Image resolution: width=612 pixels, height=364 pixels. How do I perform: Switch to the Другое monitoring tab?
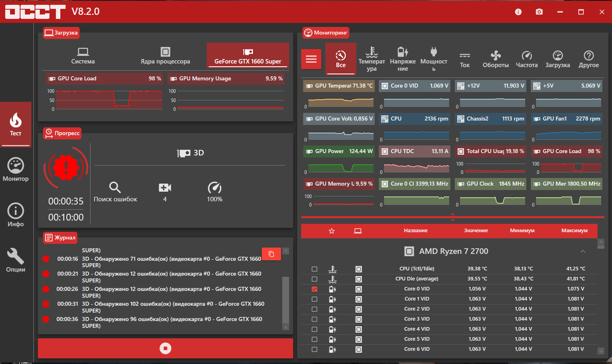coord(588,59)
